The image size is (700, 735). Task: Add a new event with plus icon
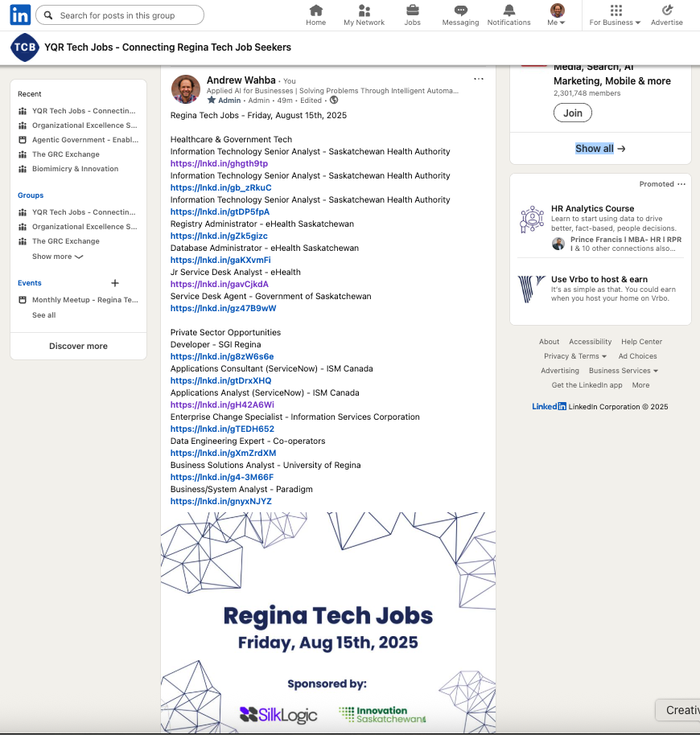[115, 283]
